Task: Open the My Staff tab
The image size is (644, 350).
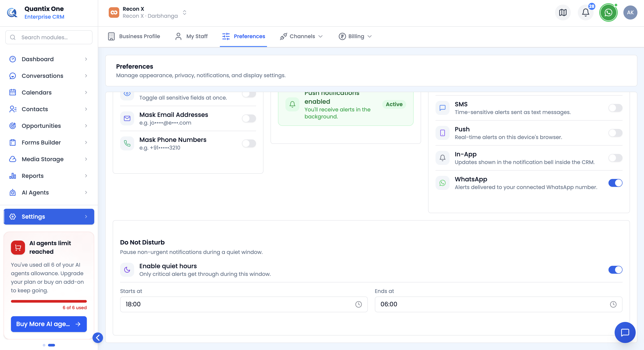Action: click(191, 36)
